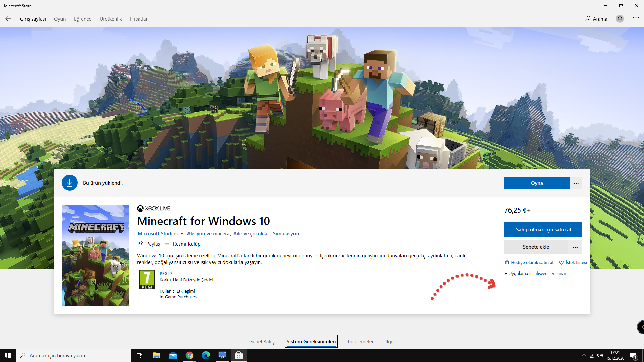644x362 pixels.
Task: Click the Bu ürün yüklendi status text
Action: [x=103, y=183]
